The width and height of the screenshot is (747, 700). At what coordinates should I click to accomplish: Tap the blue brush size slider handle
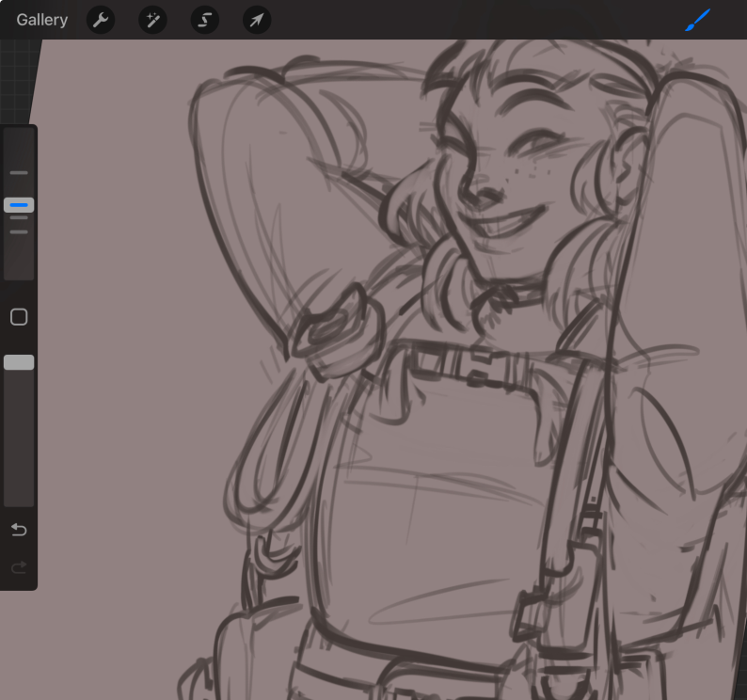point(19,205)
